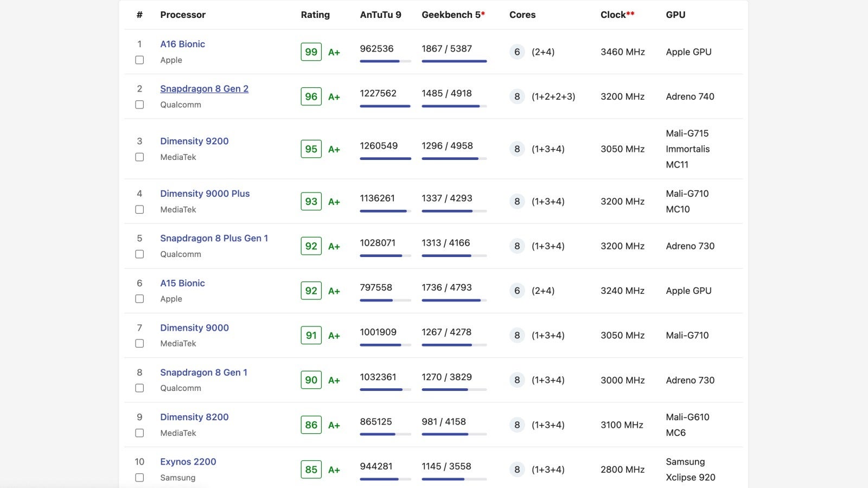The image size is (868, 488).
Task: Tick the Dimensity 8200 compare checkbox
Action: 139,433
